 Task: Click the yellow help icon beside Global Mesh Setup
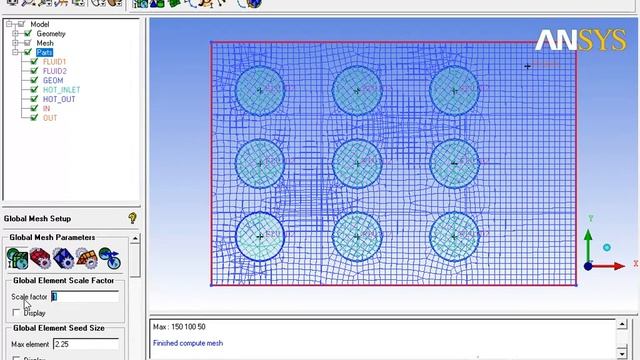click(x=132, y=218)
